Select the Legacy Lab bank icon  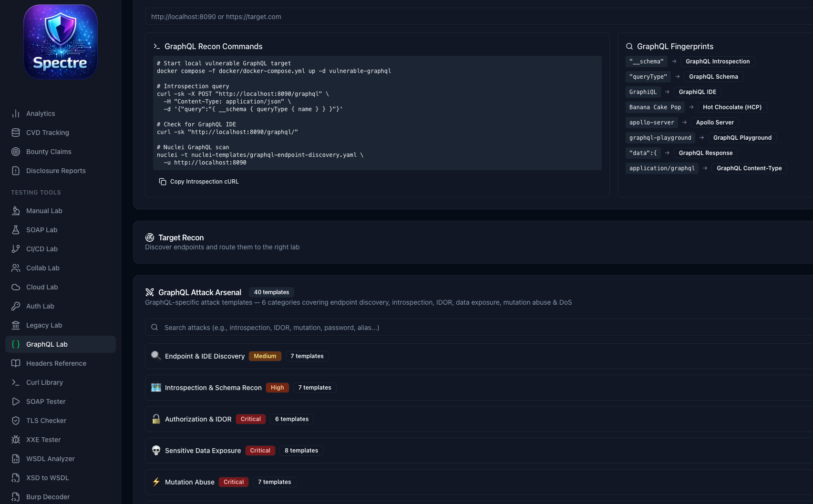click(x=16, y=325)
